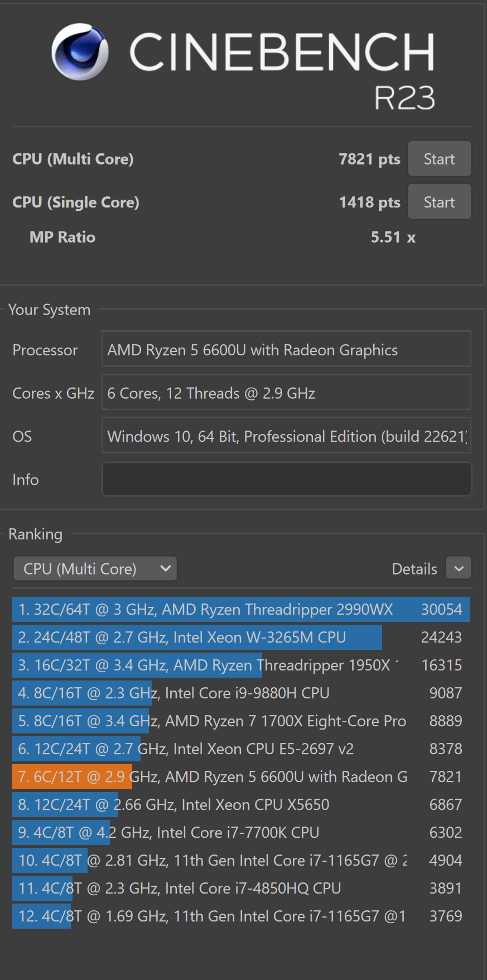Click the Processor name field
The height and width of the screenshot is (980, 487).
(x=286, y=350)
